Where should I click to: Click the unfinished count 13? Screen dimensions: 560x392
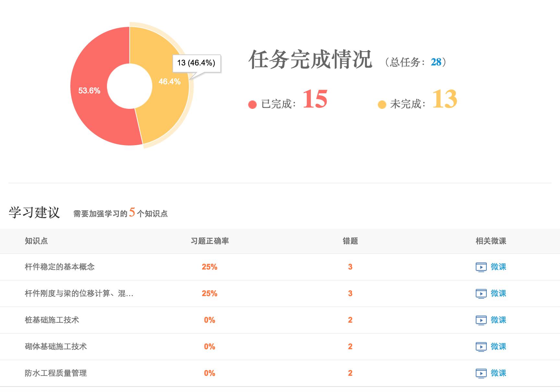click(445, 99)
